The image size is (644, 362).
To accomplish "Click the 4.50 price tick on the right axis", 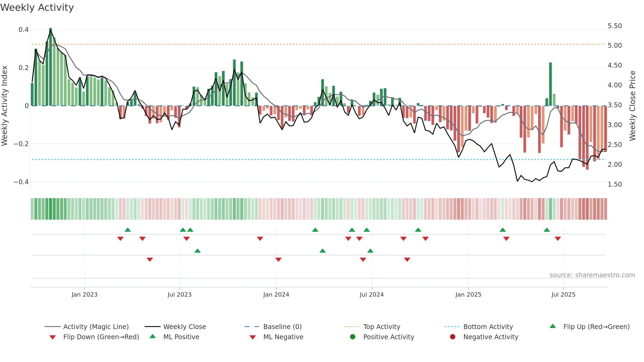I will pos(615,65).
